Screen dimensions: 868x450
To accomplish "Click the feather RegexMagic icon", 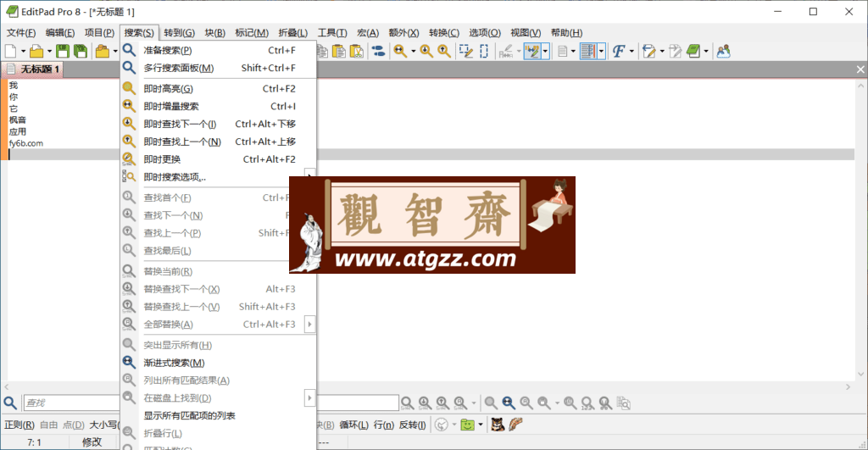I will coord(515,425).
